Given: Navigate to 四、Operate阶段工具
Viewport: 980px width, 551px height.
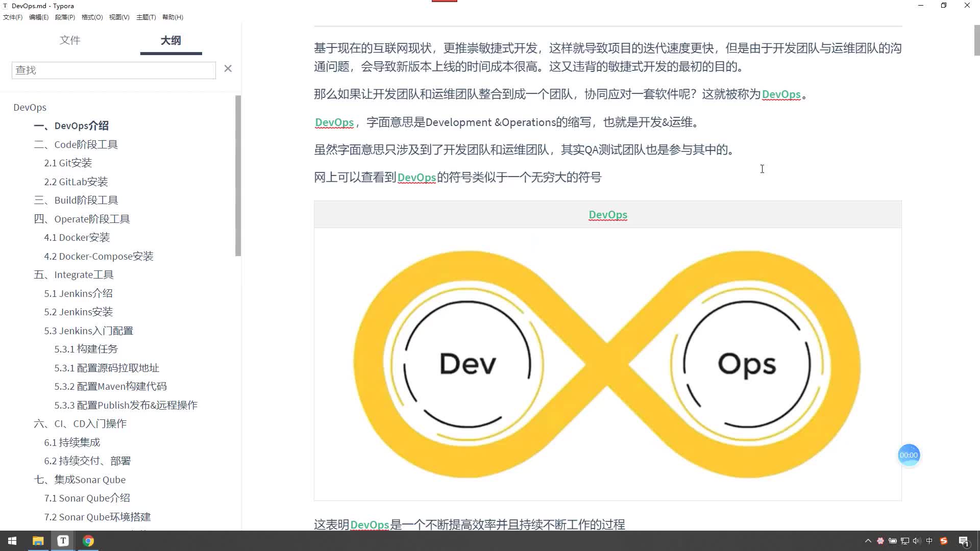Looking at the screenshot, I should [82, 219].
